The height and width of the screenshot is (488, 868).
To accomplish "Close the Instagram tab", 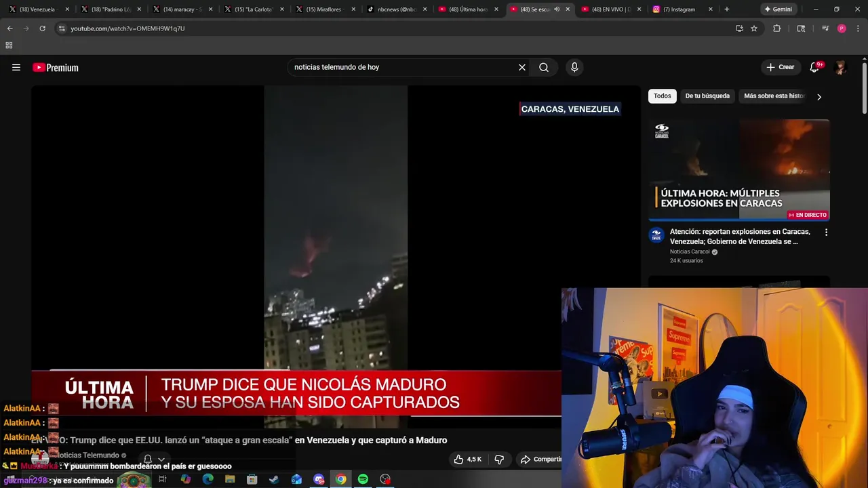I will click(x=711, y=9).
